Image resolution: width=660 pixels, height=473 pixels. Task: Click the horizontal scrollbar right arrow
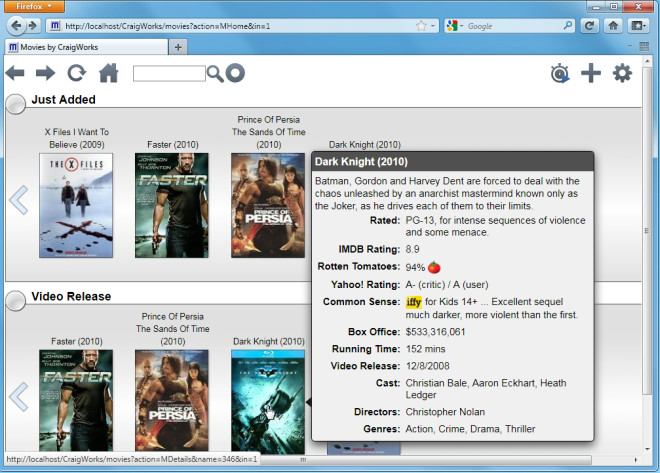(x=636, y=460)
